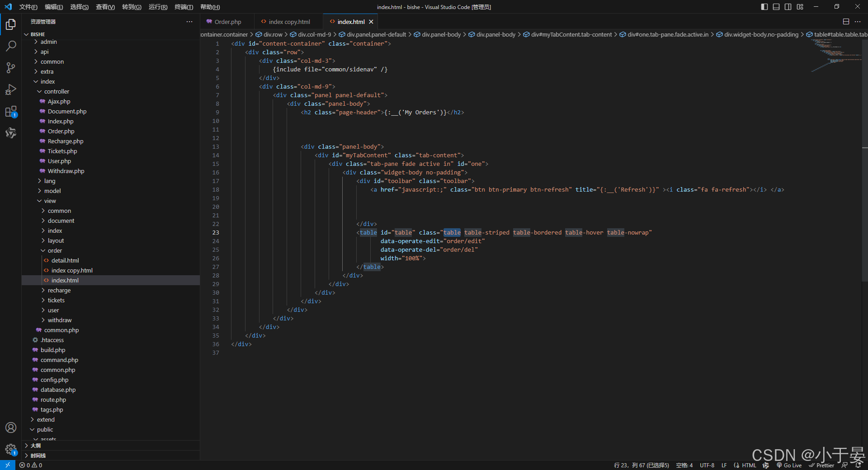
Task: Open the bottom activity bar extension icon
Action: 11,133
